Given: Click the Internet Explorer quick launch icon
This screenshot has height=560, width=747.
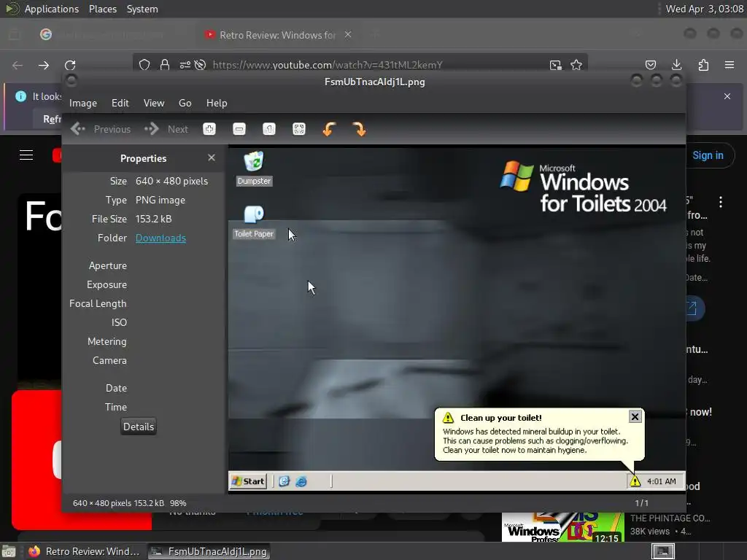Looking at the screenshot, I should [x=301, y=481].
